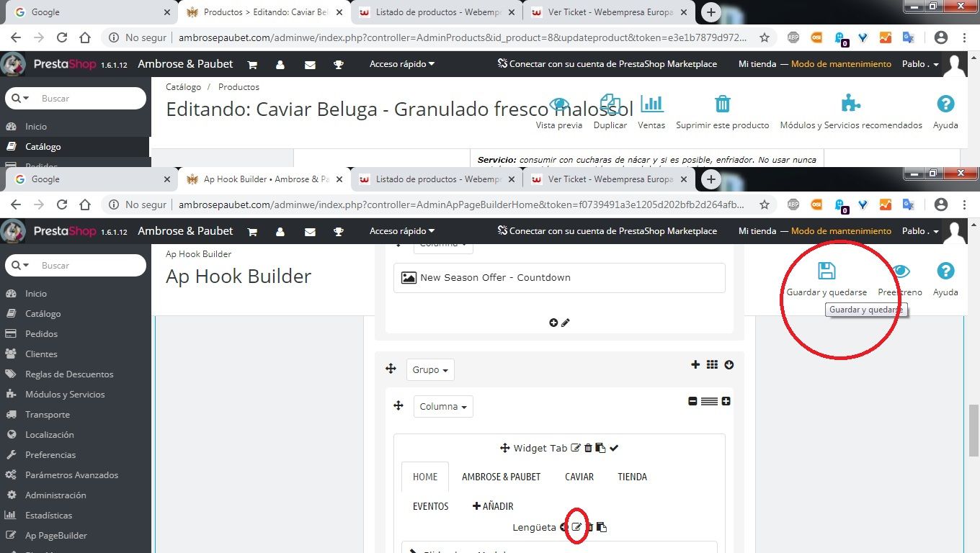This screenshot has width=980, height=553.
Task: Open Reglas de Descuentos in sidebar
Action: pos(69,374)
